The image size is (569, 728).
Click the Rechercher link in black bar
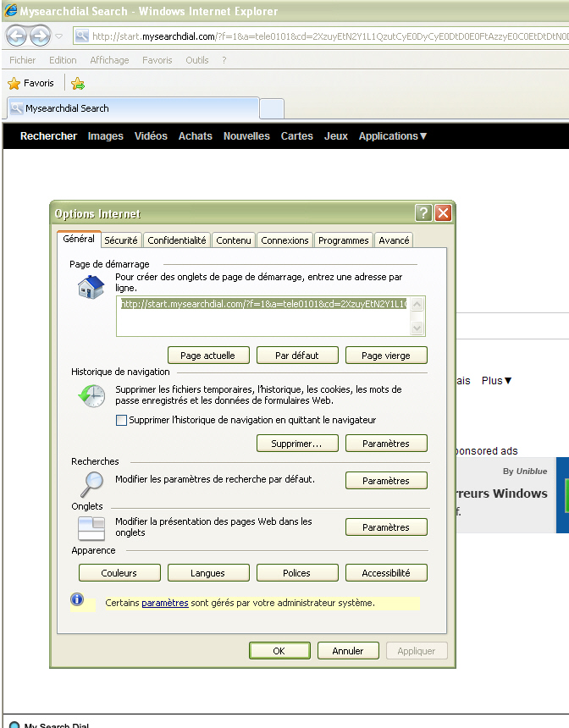pos(48,136)
